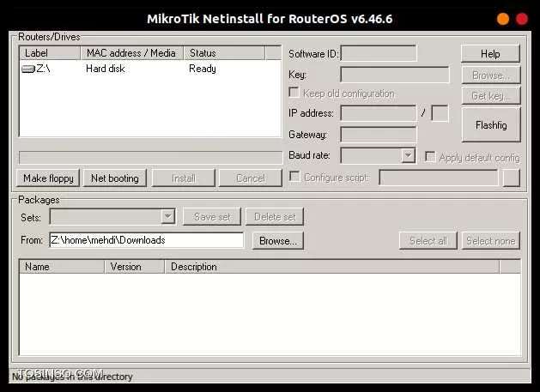Image resolution: width=540 pixels, height=392 pixels.
Task: Click Browse... next to the Key field
Action: point(491,75)
